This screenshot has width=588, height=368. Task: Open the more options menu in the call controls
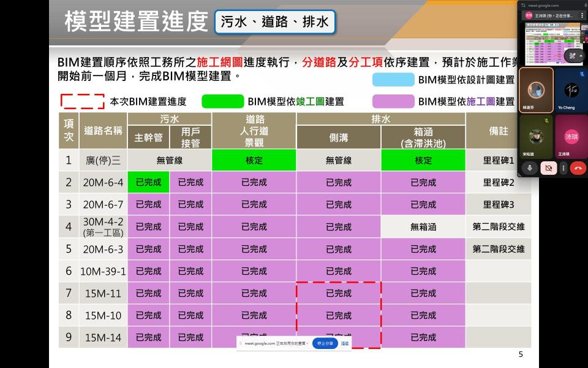[x=563, y=167]
